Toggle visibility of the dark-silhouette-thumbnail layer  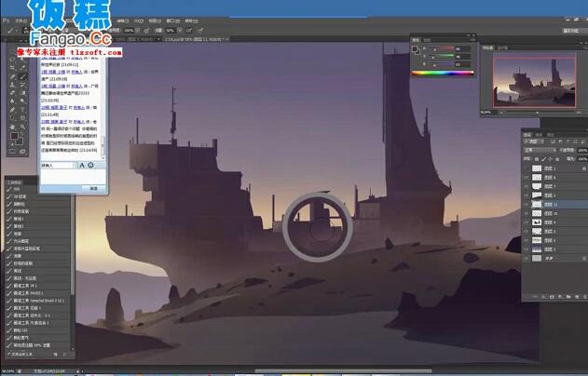tap(526, 222)
